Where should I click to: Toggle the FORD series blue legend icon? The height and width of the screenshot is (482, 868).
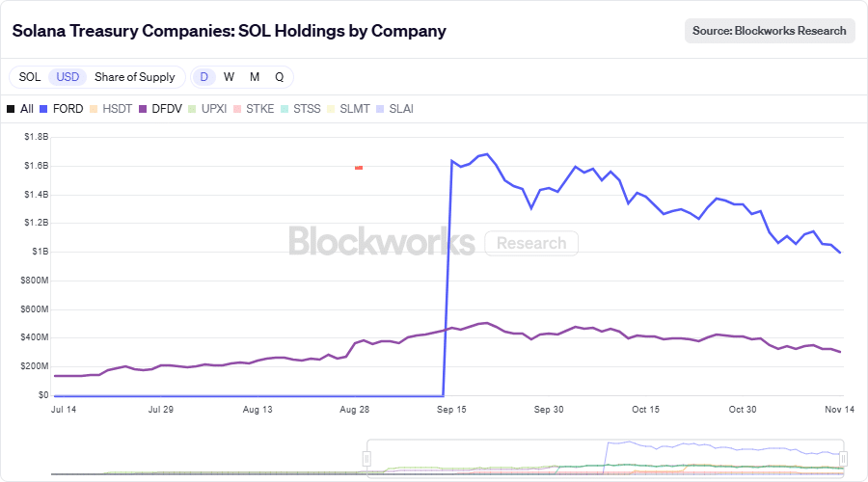(x=43, y=109)
